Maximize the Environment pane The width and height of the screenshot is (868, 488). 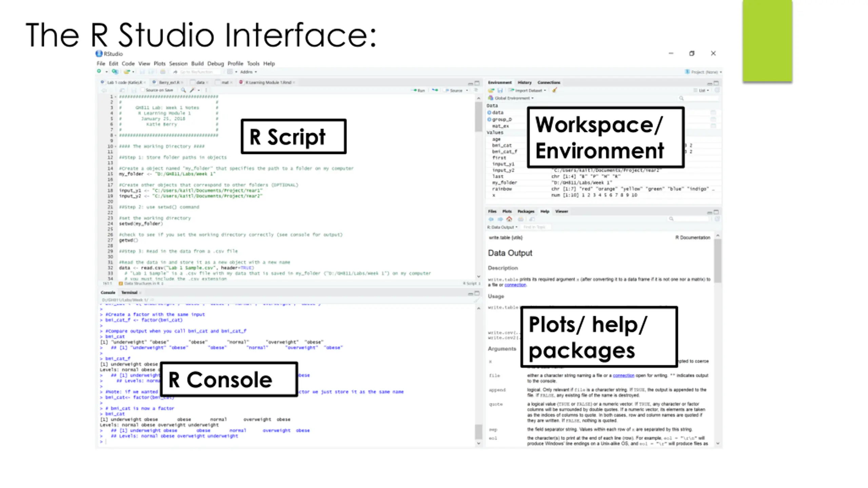[716, 83]
